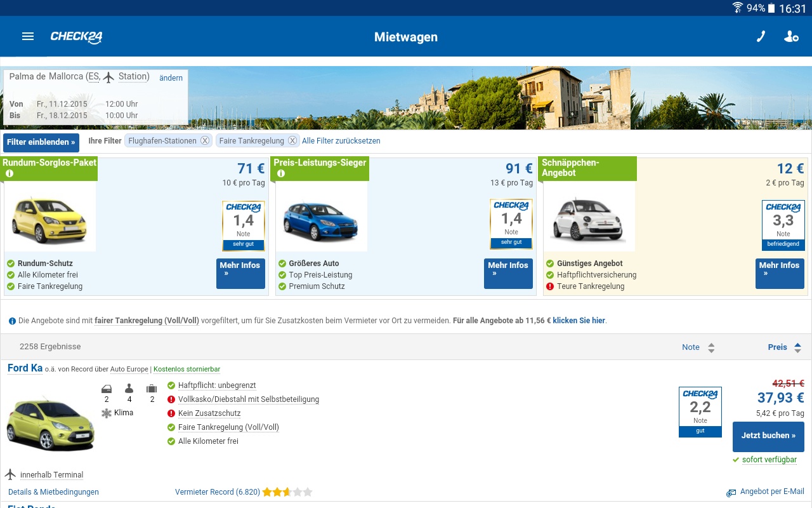Click Angebot per E-Mail link
812x508 pixels.
point(772,491)
